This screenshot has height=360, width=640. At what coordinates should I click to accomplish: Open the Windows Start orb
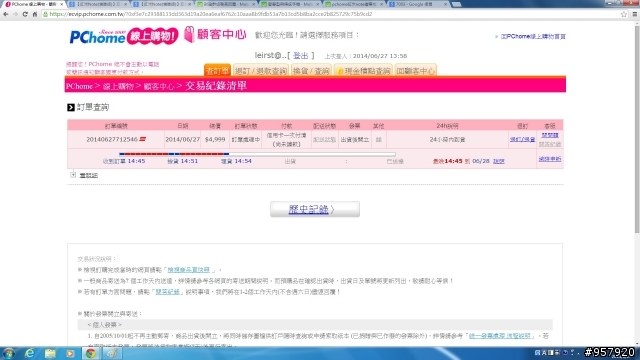click(x=9, y=353)
